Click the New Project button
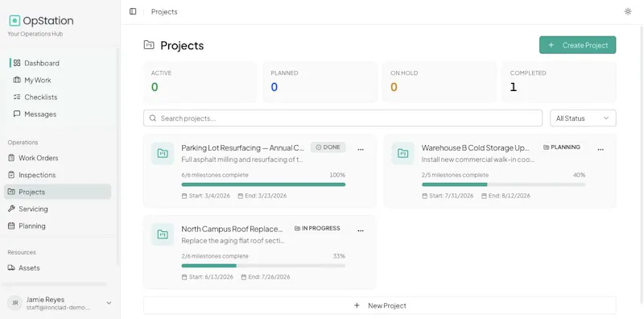 (379, 305)
